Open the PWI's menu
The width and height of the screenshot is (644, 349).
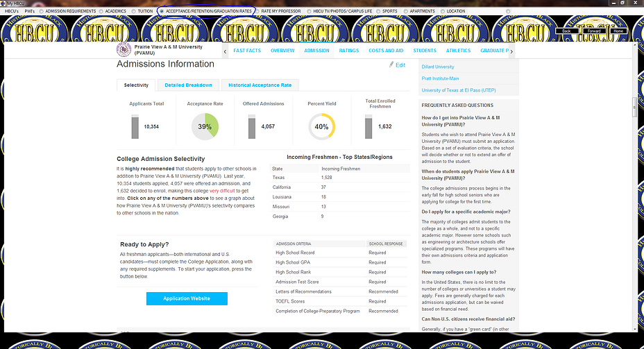pos(30,11)
